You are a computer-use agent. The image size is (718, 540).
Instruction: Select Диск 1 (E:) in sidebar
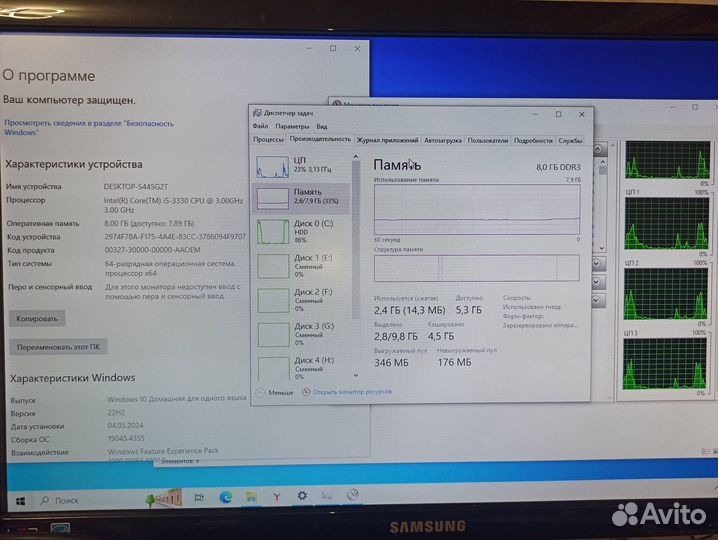301,266
